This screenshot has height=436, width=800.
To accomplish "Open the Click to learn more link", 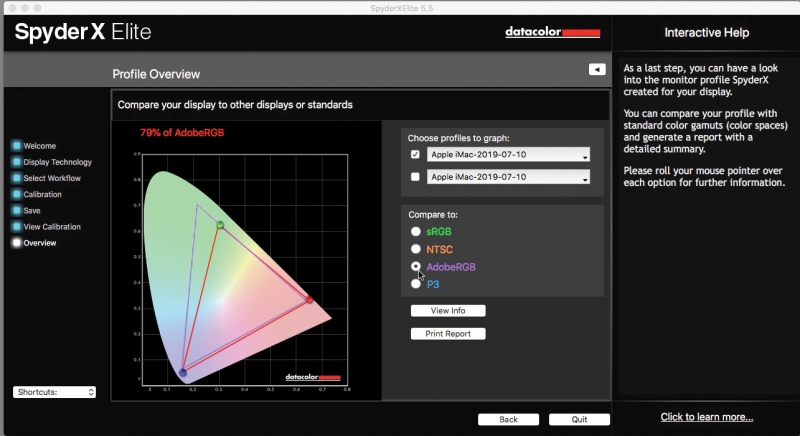I will point(707,417).
